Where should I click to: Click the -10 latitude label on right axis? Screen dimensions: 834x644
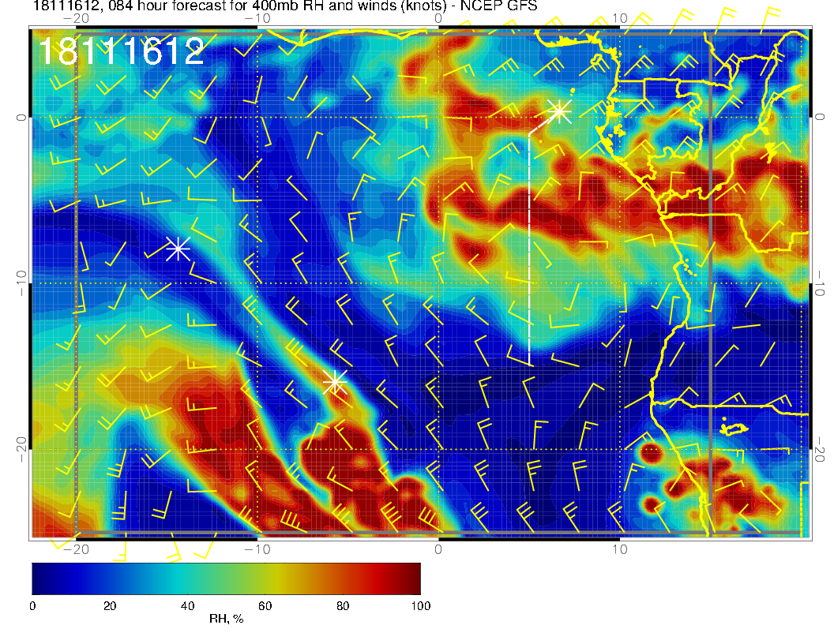pos(819,283)
